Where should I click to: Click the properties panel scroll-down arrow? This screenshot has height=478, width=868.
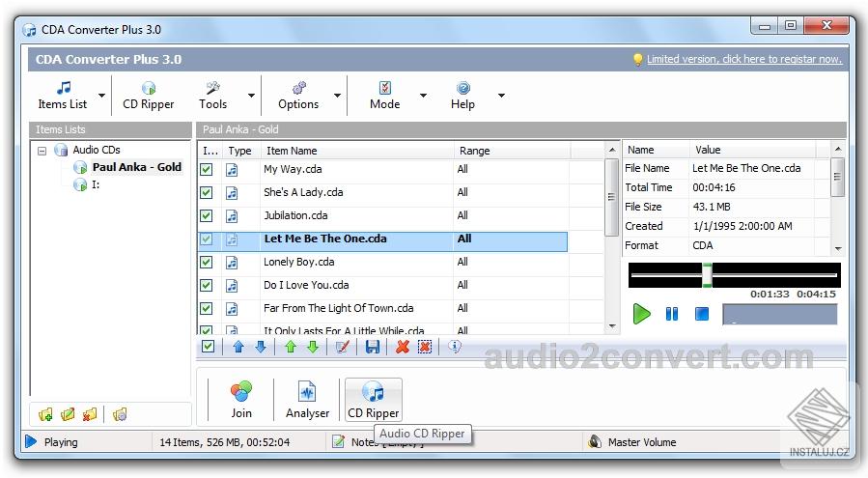(x=838, y=249)
